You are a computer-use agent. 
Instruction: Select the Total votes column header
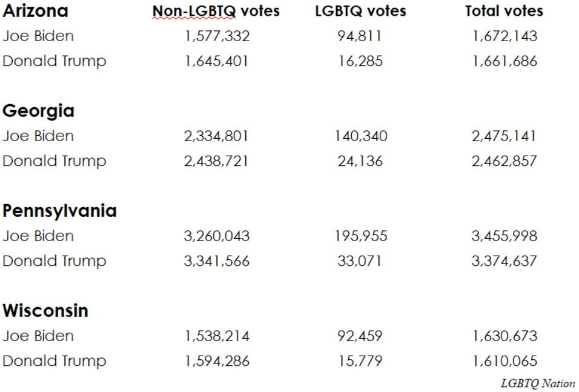[x=504, y=11]
